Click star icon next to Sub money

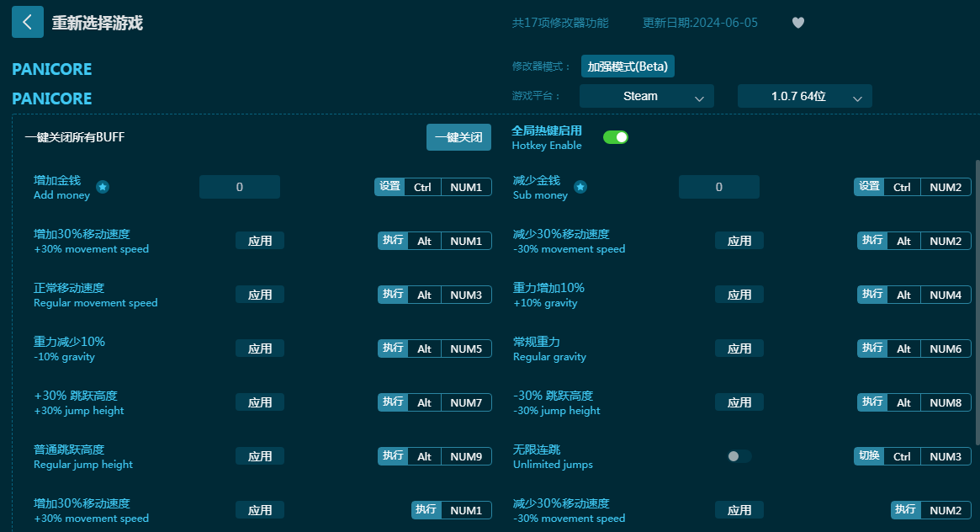tap(580, 187)
